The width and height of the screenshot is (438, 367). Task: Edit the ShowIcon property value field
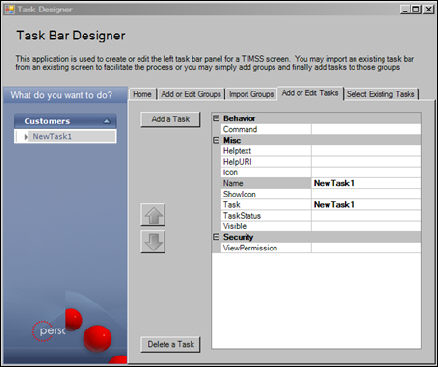[x=366, y=194]
